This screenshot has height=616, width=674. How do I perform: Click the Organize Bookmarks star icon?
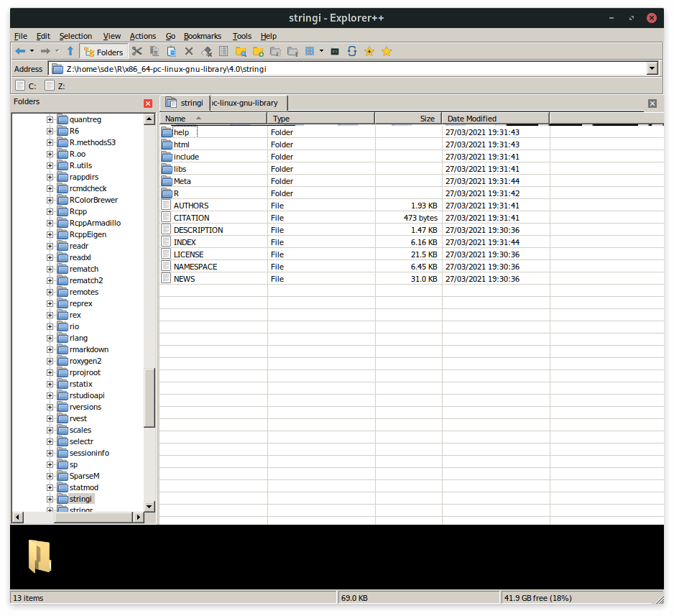(387, 52)
